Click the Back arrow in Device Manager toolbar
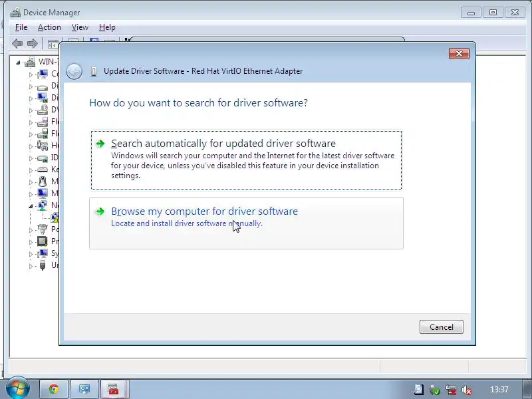This screenshot has width=532, height=399. tap(17, 43)
